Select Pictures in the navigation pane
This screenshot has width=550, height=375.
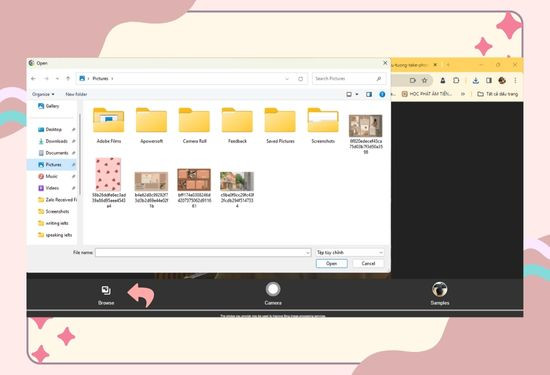[x=53, y=165]
